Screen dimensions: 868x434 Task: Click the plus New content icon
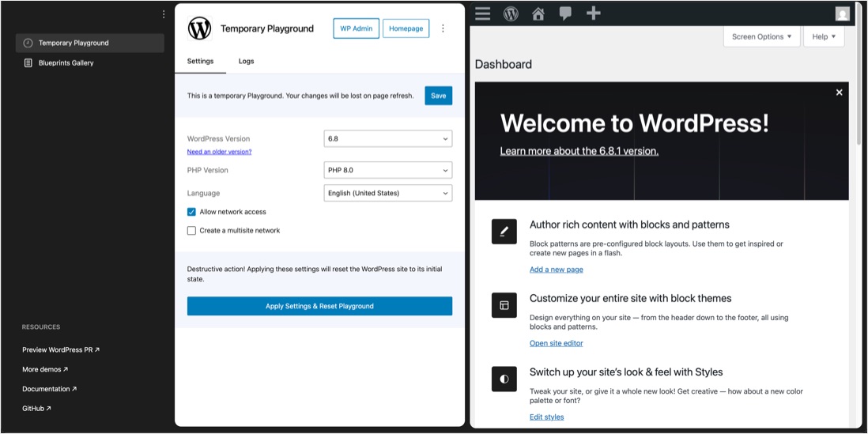coord(594,13)
